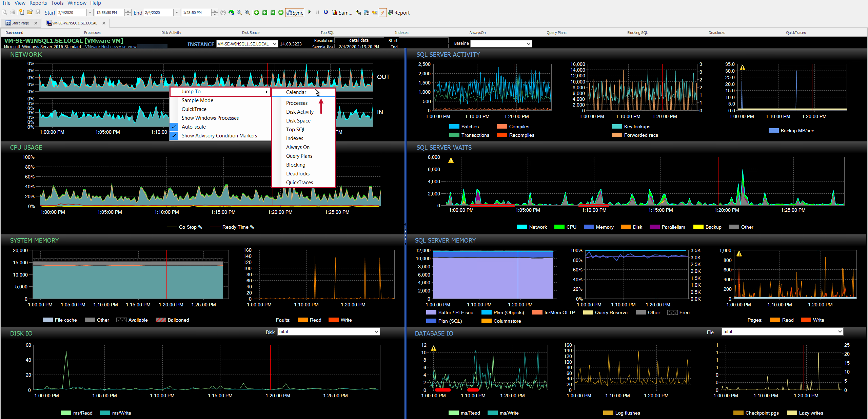Disable Show Advisory Condition Markers
This screenshot has height=419, width=868.
click(218, 135)
